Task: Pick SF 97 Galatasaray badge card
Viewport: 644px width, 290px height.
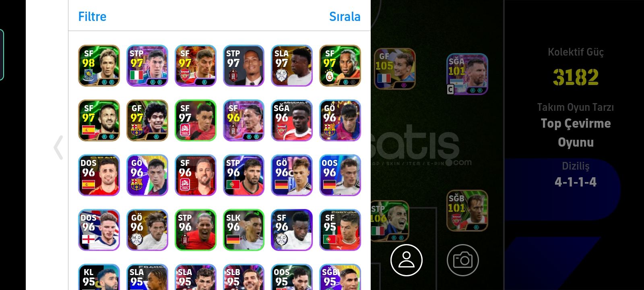Action: tap(340, 66)
